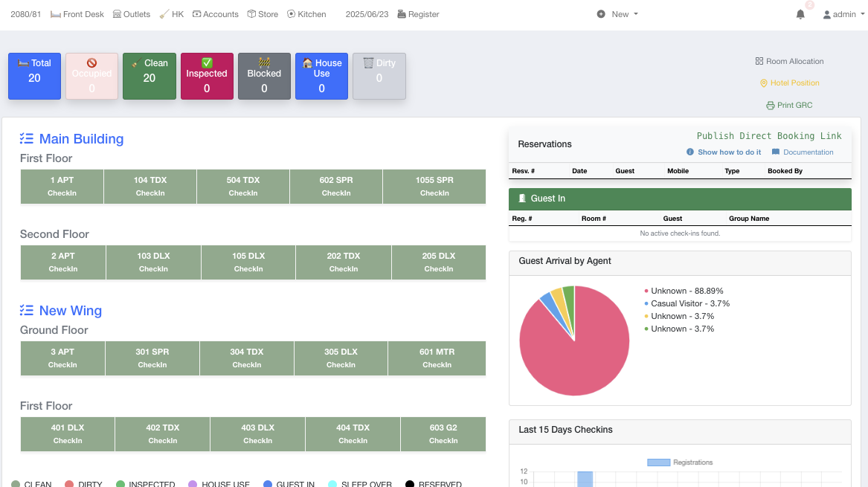
Task: Click the Main Building checklist icon
Action: (x=27, y=138)
